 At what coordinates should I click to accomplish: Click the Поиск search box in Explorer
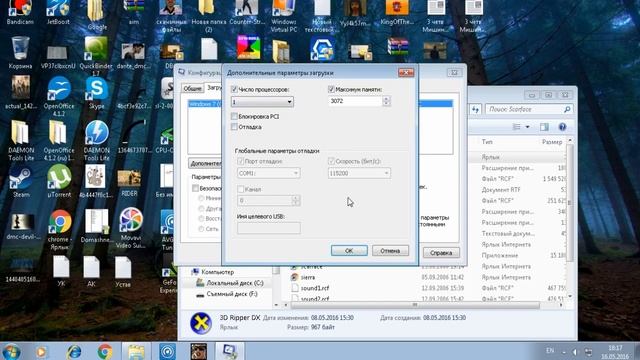529,109
